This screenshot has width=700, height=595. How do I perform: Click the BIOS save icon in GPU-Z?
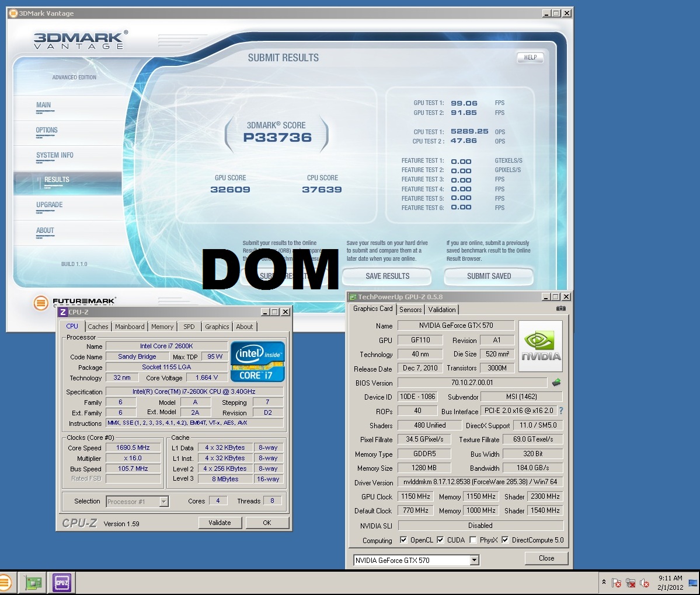(x=556, y=383)
